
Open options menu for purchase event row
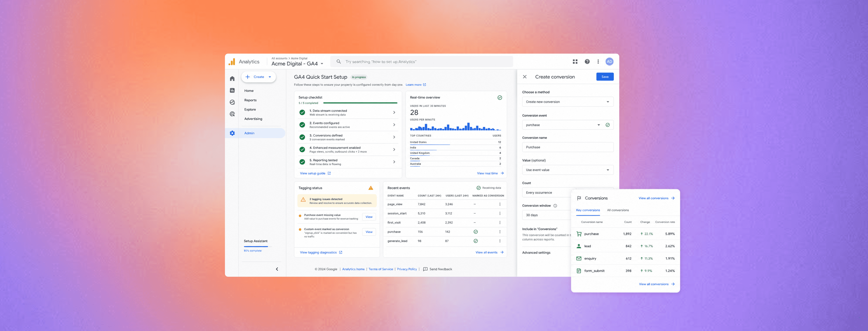[x=500, y=232]
